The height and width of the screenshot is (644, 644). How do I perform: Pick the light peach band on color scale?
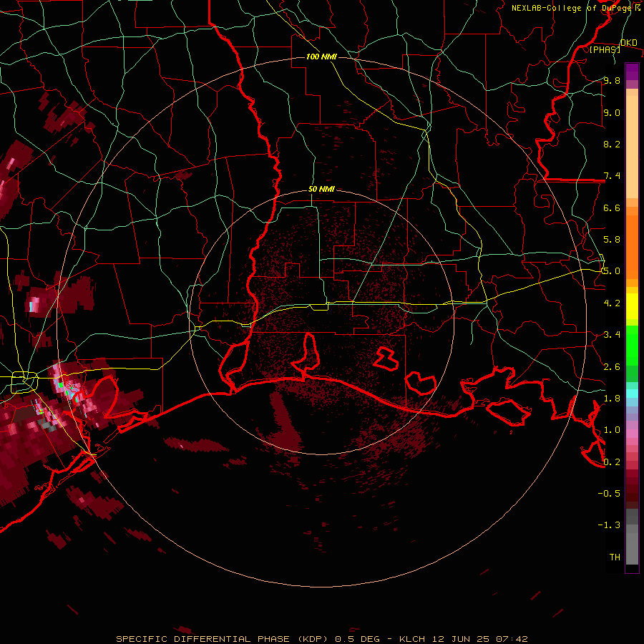(x=632, y=148)
